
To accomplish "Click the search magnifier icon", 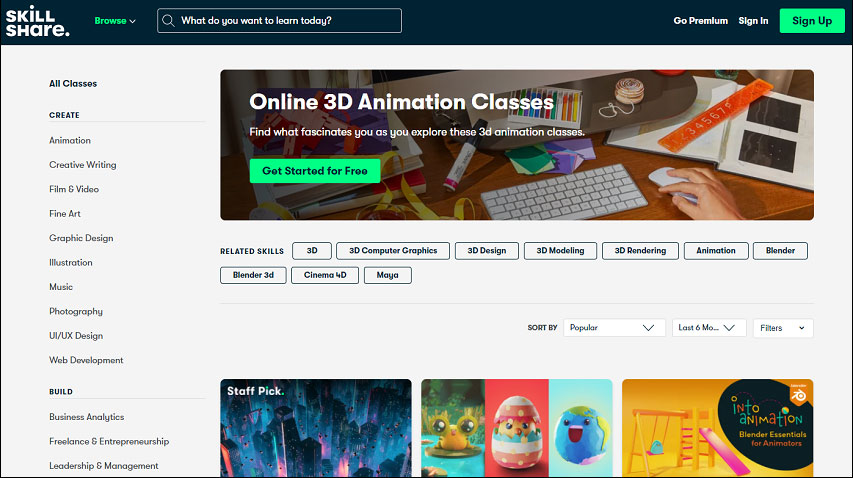I will point(169,21).
